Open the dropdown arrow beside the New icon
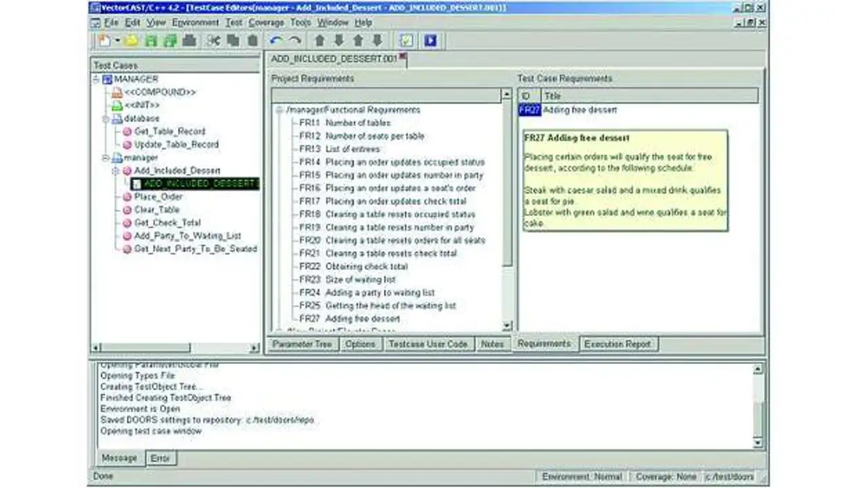The image size is (868, 488). coord(117,41)
